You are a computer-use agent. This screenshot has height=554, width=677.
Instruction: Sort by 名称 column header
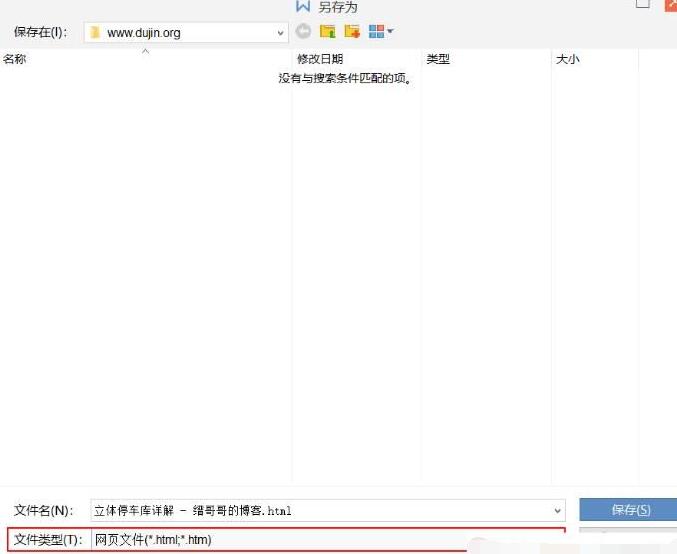(15, 59)
